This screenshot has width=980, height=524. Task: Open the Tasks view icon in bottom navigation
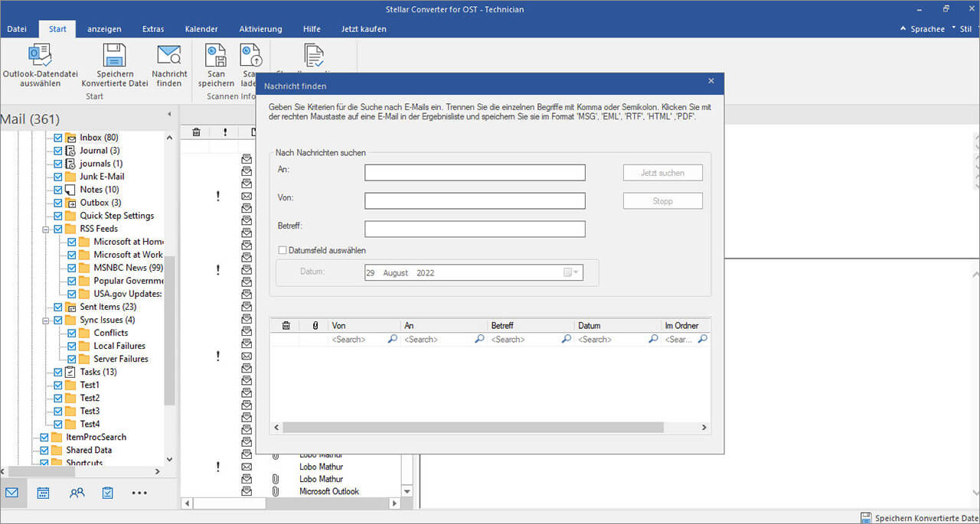pos(108,493)
